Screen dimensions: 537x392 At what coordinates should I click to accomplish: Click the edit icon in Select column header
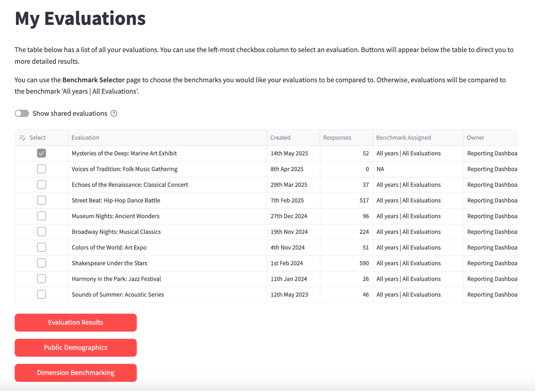[x=23, y=138]
